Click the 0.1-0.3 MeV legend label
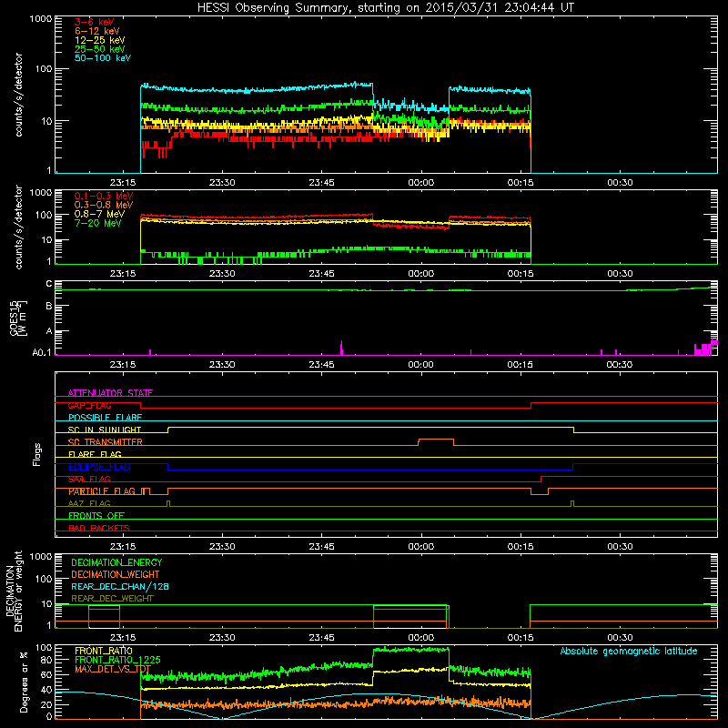The image size is (728, 728). (104, 196)
